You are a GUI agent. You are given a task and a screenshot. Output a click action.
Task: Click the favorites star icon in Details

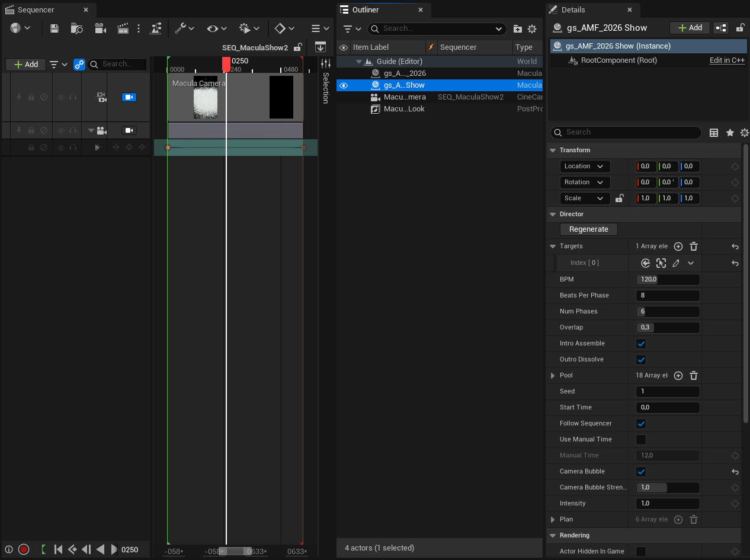click(730, 133)
